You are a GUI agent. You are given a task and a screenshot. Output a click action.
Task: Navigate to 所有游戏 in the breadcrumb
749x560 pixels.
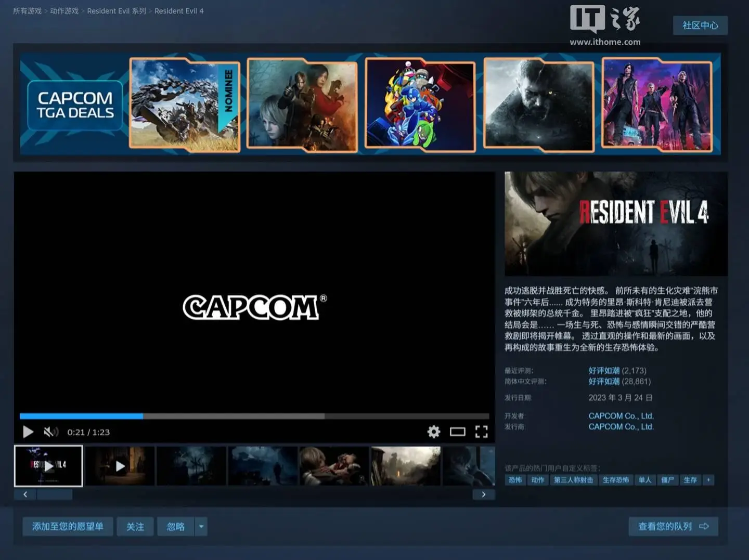[x=27, y=10]
